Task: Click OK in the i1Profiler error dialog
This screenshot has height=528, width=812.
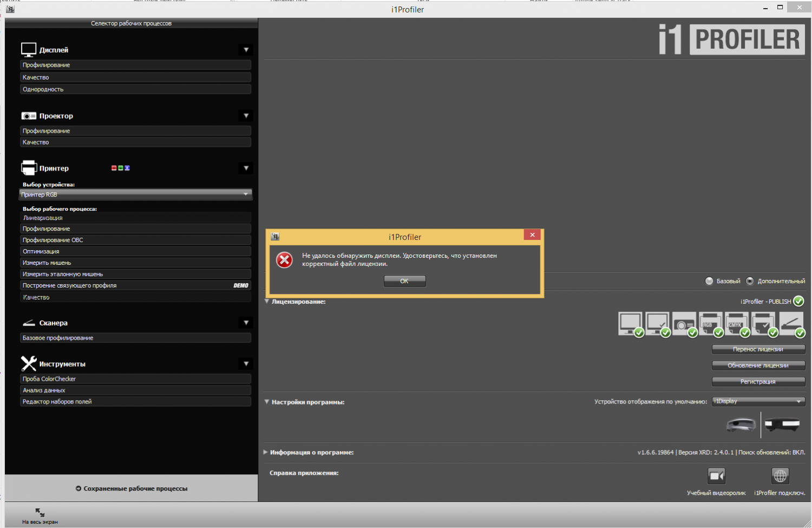Action: pos(404,281)
